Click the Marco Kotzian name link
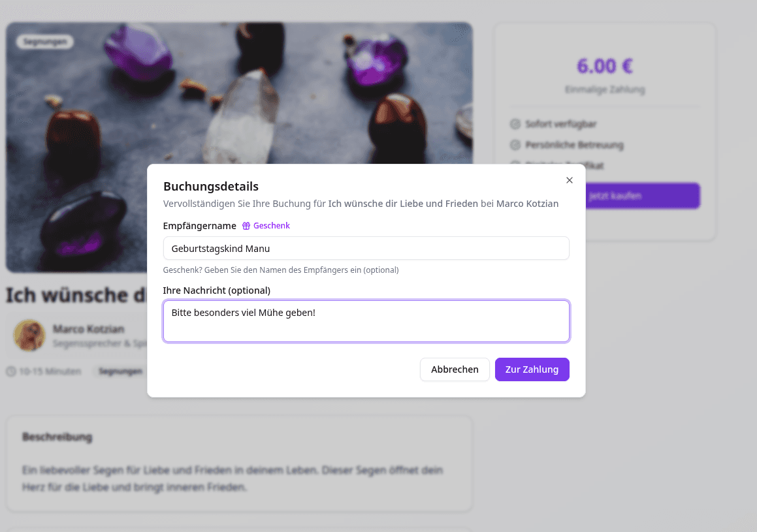The image size is (757, 532). (x=89, y=329)
